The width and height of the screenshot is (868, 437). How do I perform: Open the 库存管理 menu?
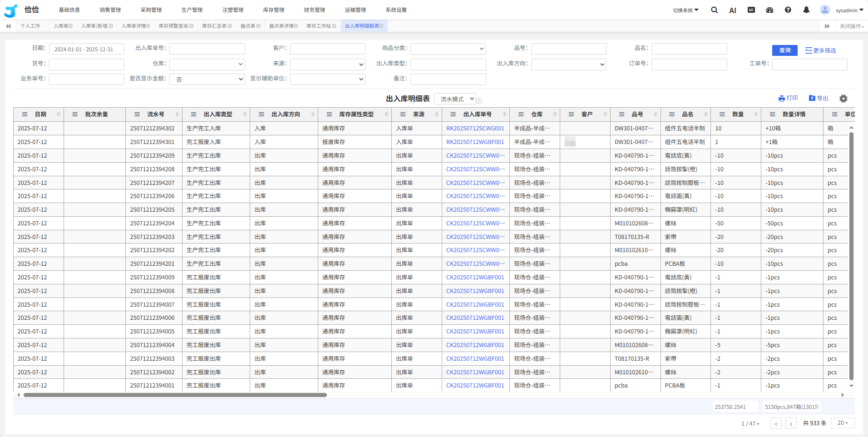273,10
